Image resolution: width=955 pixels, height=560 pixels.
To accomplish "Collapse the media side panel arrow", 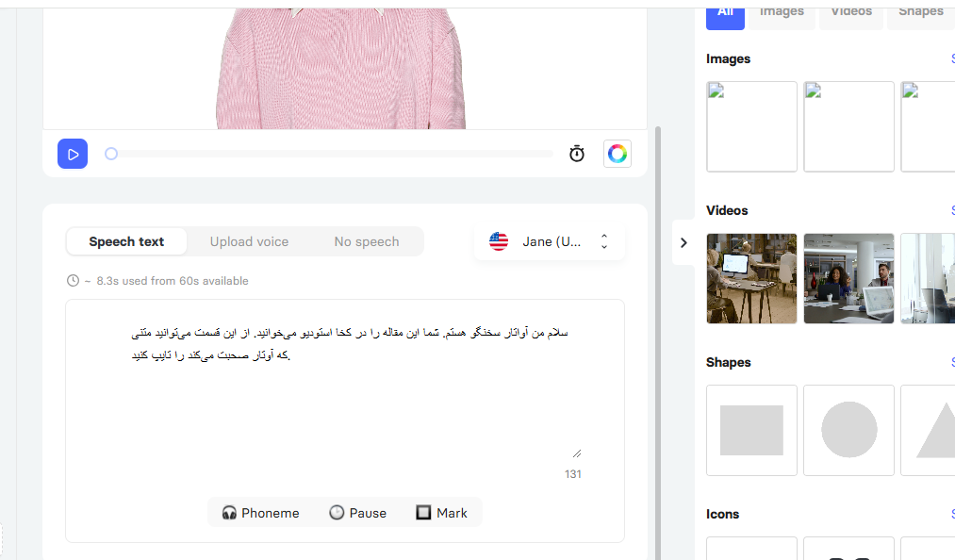I will [683, 242].
